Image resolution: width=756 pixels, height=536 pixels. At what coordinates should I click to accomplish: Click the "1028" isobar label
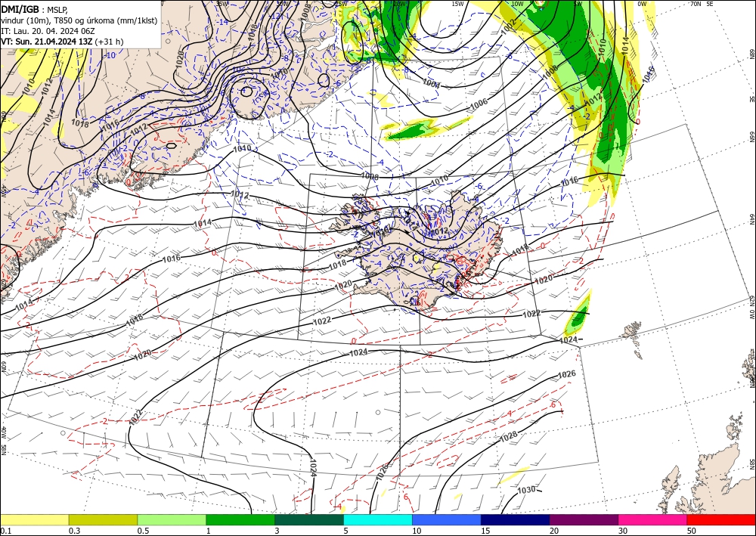coord(509,436)
